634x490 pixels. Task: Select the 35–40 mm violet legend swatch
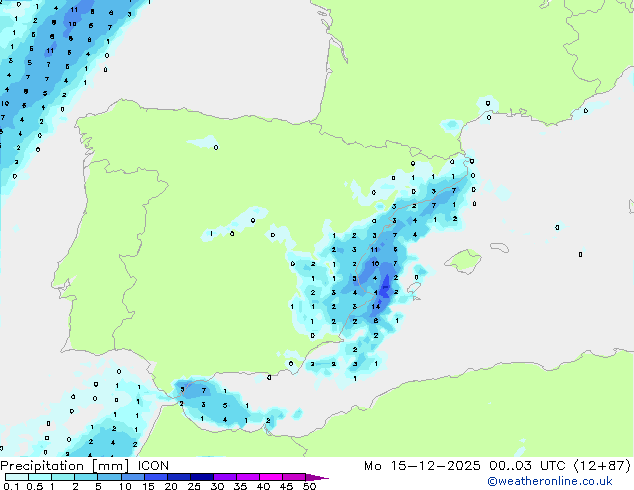(x=248, y=477)
